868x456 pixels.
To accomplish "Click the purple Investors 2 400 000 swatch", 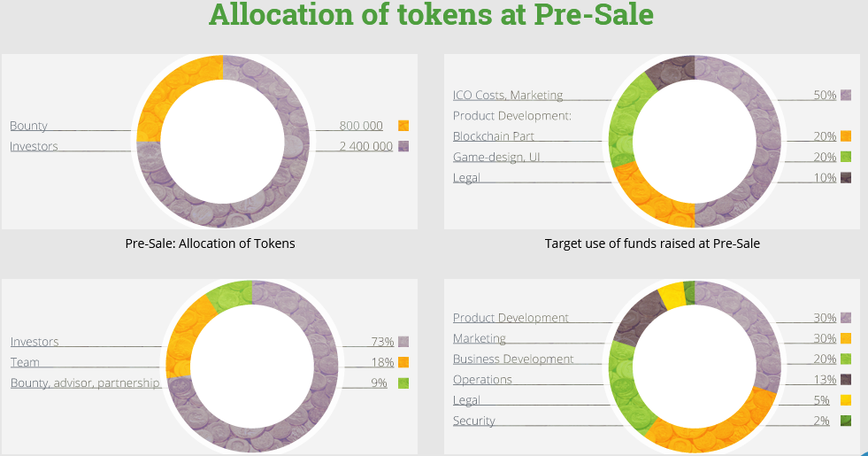I will pyautogui.click(x=403, y=146).
